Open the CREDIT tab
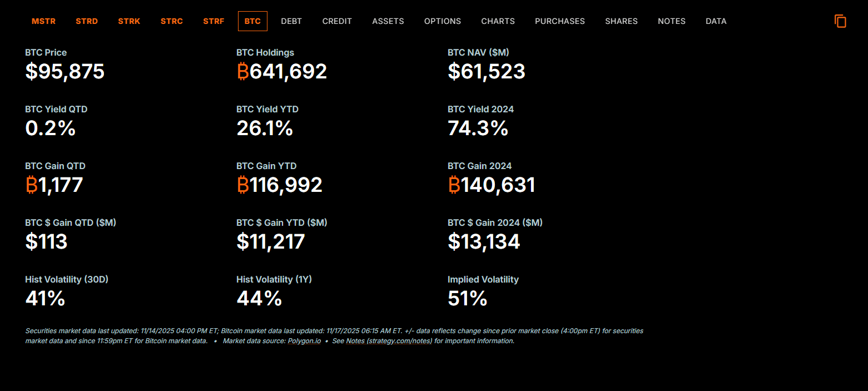This screenshot has height=391, width=868. point(337,21)
